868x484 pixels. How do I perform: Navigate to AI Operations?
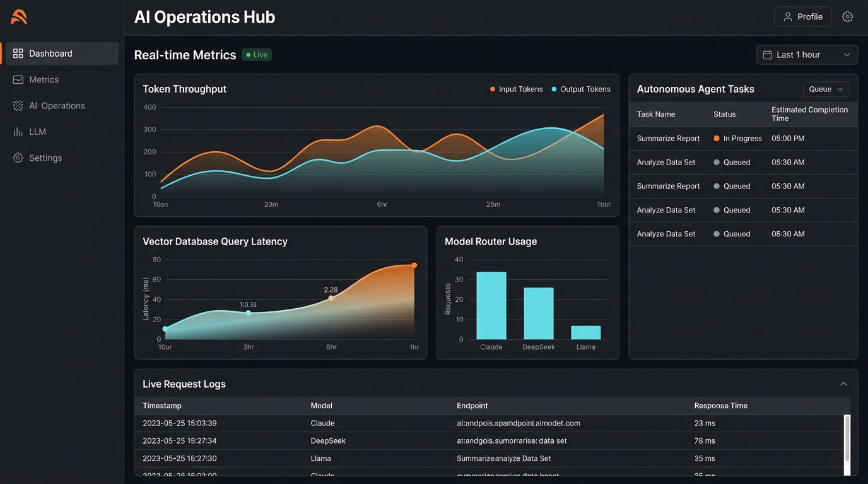pos(61,106)
